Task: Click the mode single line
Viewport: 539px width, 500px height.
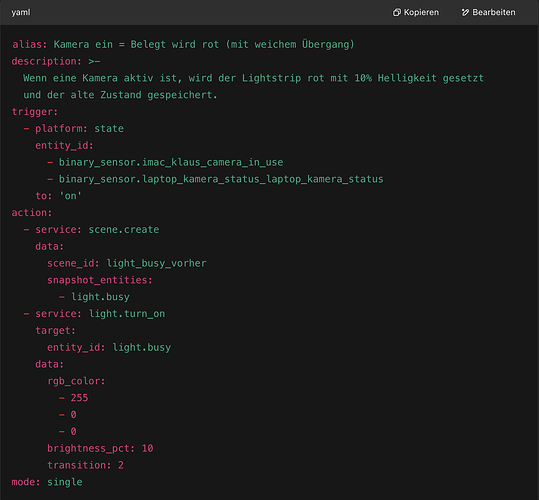Action: click(47, 482)
